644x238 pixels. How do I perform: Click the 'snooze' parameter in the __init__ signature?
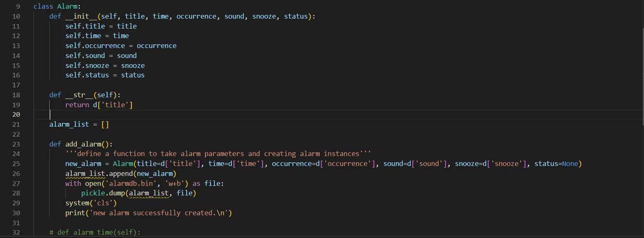[x=264, y=16]
